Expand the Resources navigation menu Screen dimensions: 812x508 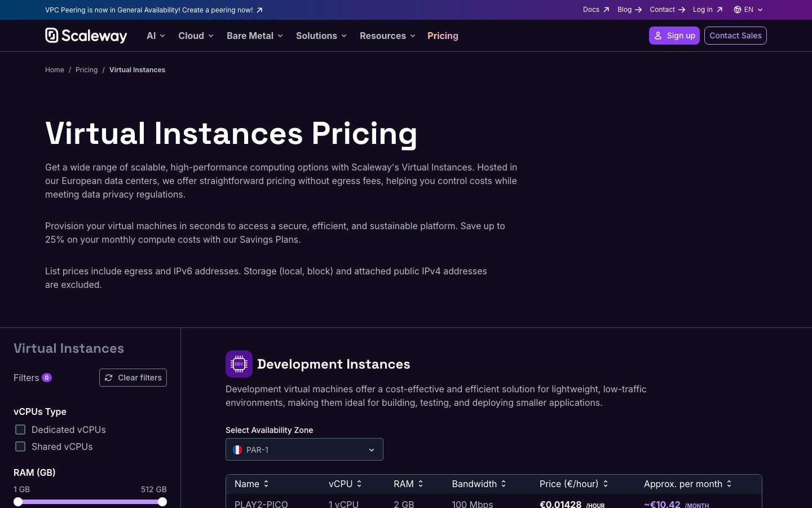tap(387, 36)
